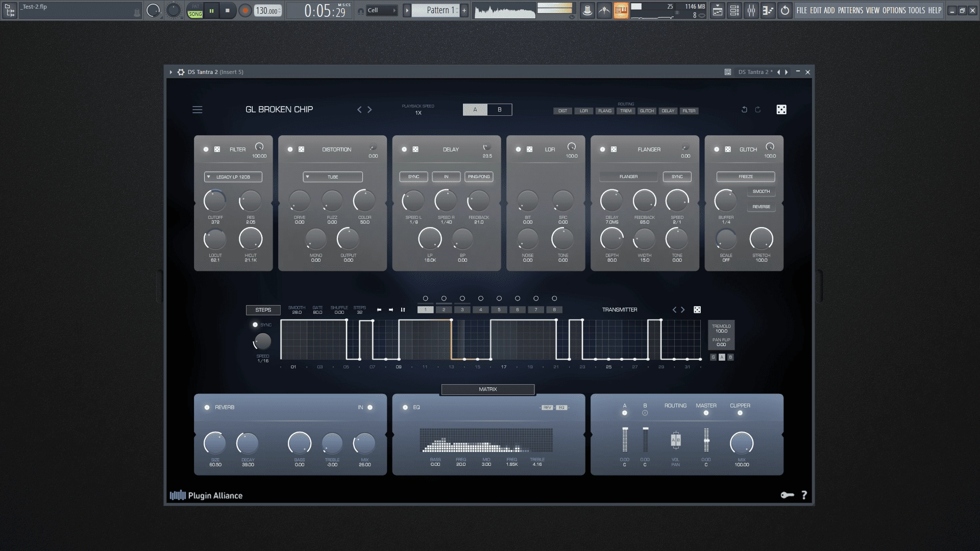Open the FL Studio channel rack
The width and height of the screenshot is (980, 551).
[734, 10]
